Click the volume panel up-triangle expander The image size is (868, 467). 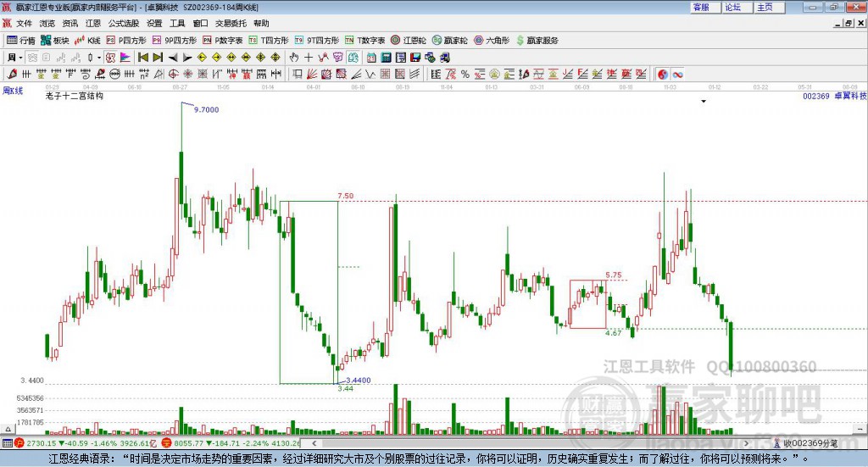tap(8, 429)
